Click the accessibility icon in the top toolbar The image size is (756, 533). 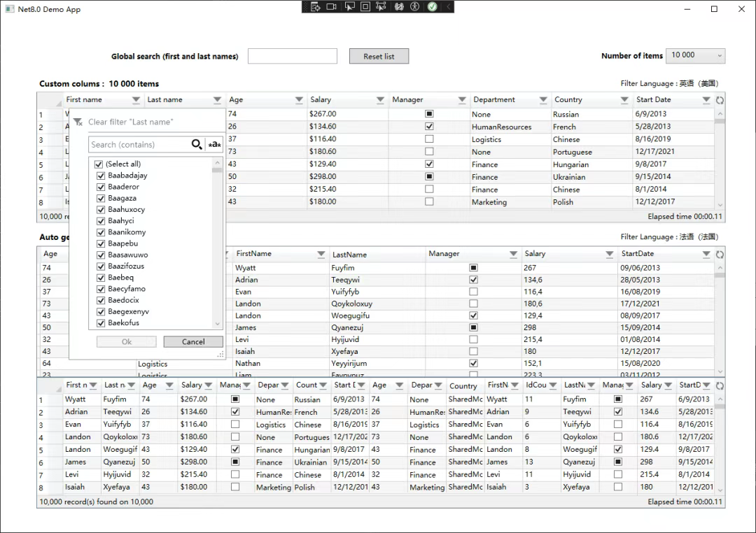click(415, 7)
